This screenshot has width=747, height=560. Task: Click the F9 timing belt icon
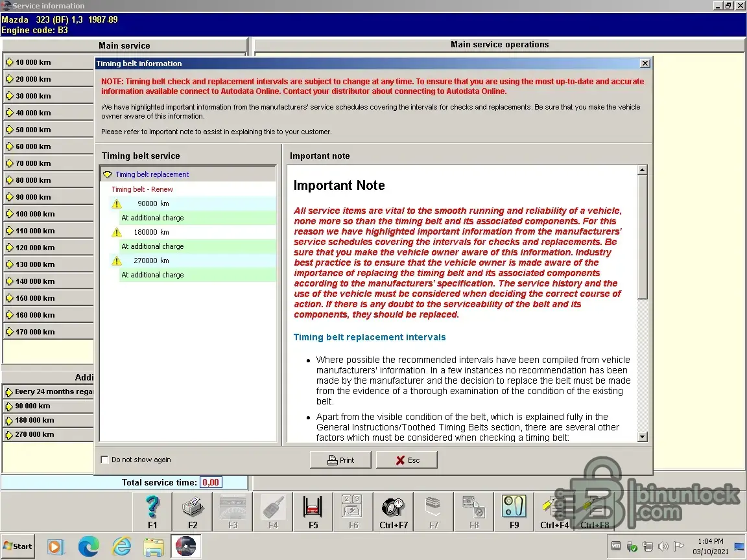514,506
